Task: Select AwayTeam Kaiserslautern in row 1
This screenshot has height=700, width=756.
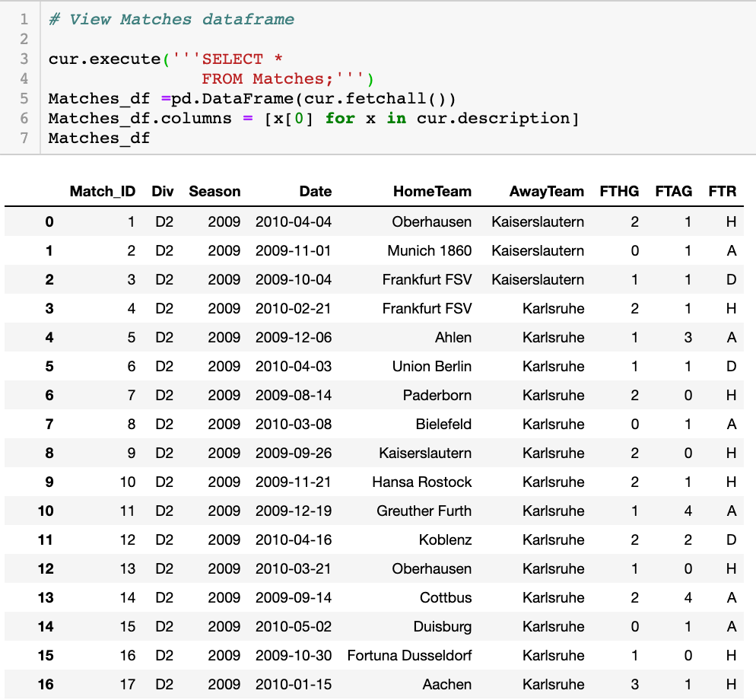Action: click(x=538, y=251)
